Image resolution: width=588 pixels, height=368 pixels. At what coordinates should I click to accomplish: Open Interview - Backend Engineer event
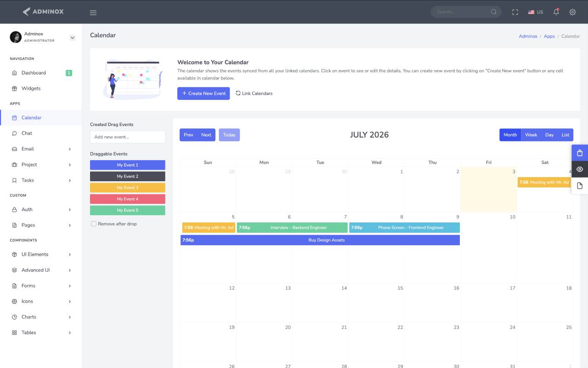pyautogui.click(x=292, y=228)
